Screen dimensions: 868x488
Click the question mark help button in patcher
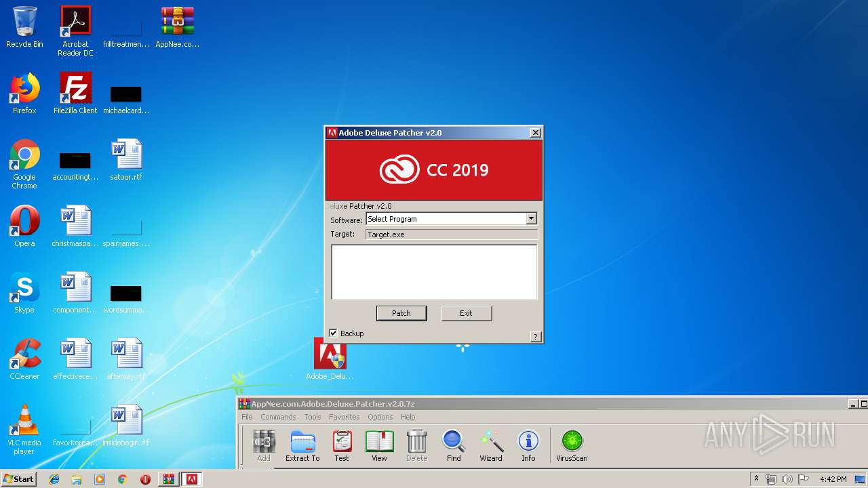tap(535, 336)
